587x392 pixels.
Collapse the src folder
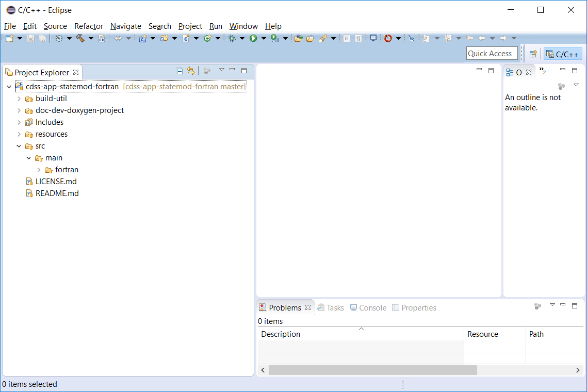19,146
